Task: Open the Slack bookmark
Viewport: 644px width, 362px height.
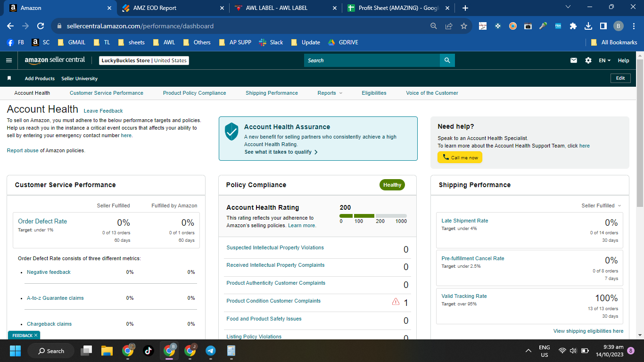Action: (x=271, y=42)
